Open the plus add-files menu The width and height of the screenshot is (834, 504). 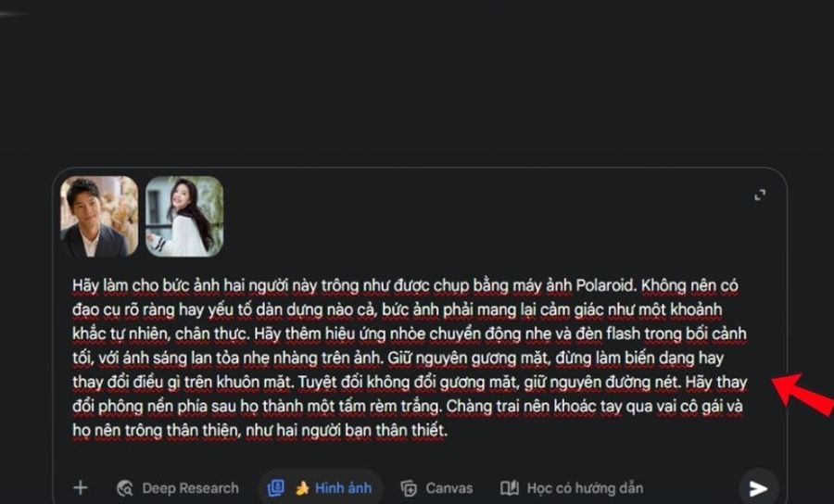[x=81, y=487]
